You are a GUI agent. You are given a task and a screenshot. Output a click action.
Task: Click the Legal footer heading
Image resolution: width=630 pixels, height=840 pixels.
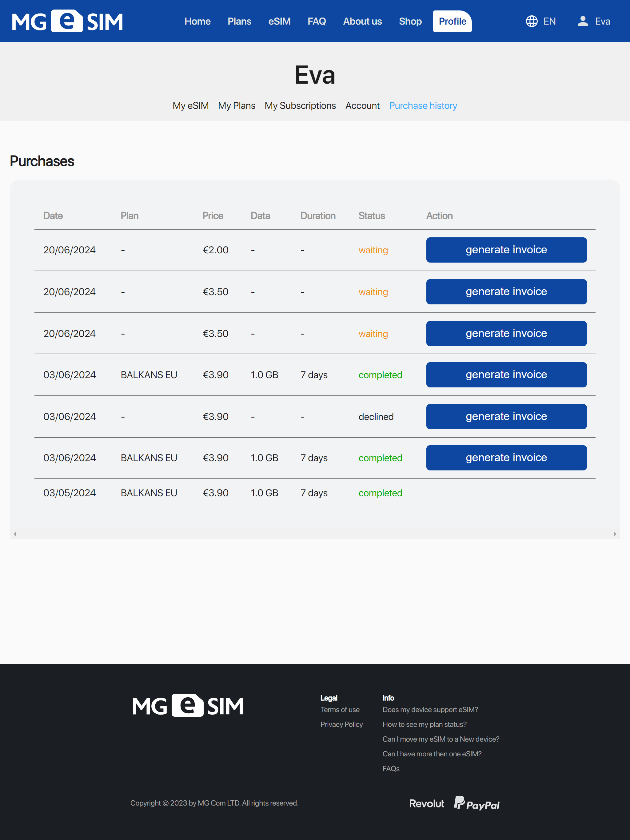(x=329, y=698)
